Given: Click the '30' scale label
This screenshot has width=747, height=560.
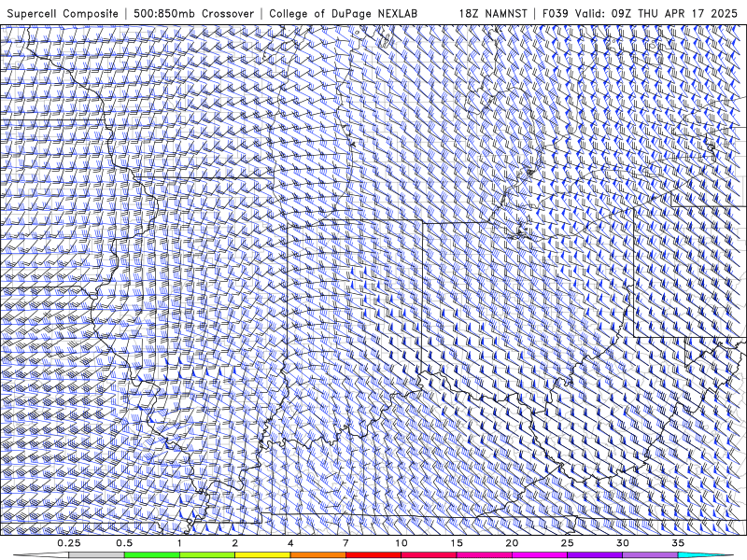Looking at the screenshot, I should tap(622, 543).
